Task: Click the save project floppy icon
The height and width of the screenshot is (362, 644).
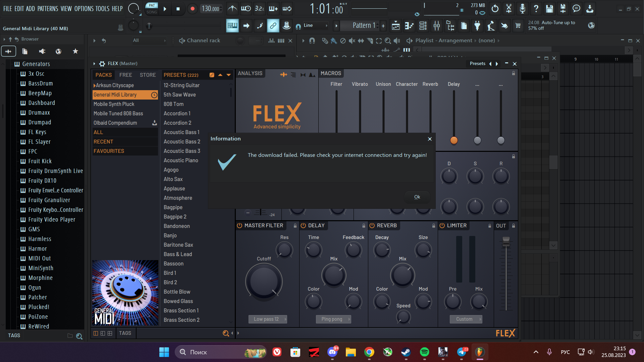Action: coord(549,8)
